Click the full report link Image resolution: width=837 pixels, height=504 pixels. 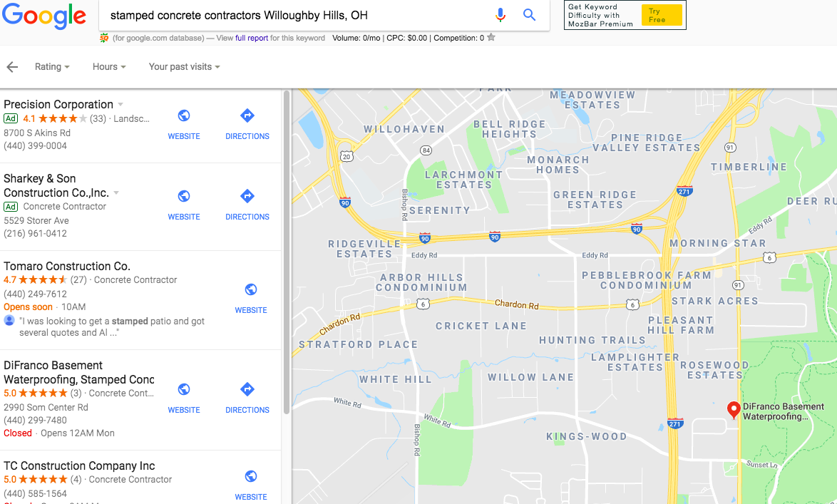tap(252, 38)
